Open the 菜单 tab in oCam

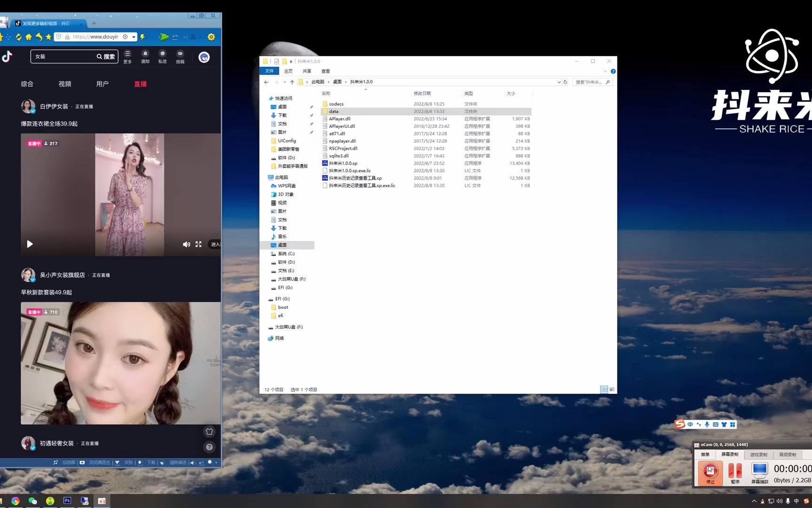[x=705, y=454]
